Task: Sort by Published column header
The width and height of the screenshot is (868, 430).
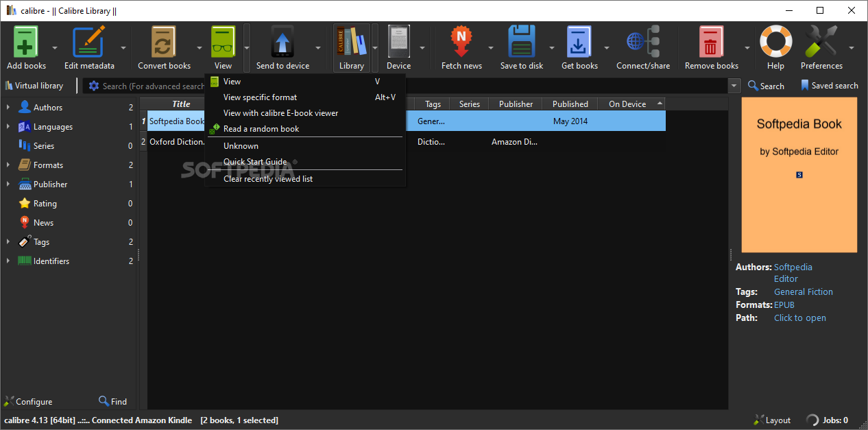Action: [570, 104]
